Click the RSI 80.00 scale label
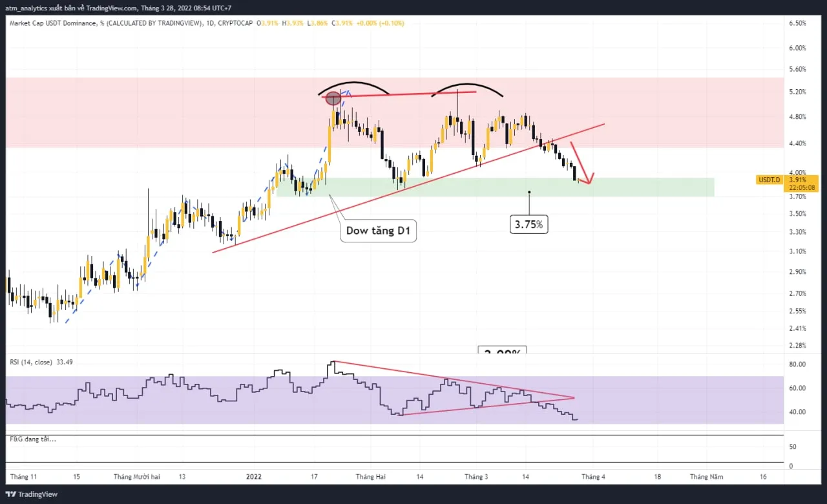This screenshot has height=504, width=827. click(x=797, y=364)
